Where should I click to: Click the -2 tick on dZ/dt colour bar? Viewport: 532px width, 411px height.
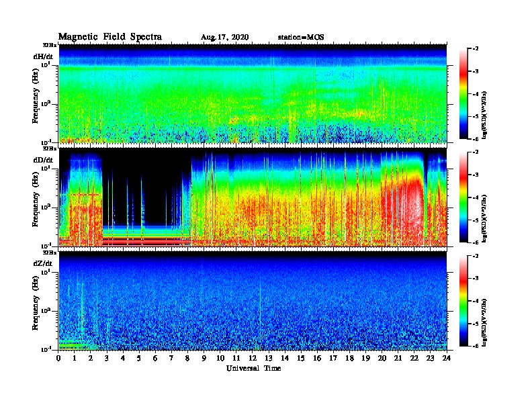pyautogui.click(x=476, y=256)
